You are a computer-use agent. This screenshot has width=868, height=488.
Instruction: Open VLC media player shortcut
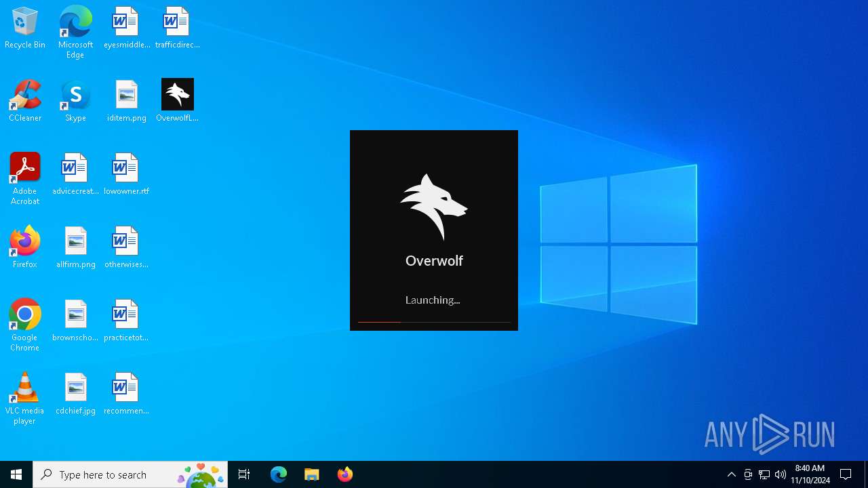[25, 399]
